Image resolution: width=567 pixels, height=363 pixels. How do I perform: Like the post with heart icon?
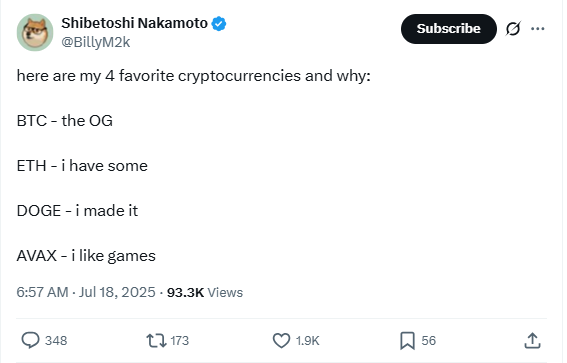(x=281, y=341)
